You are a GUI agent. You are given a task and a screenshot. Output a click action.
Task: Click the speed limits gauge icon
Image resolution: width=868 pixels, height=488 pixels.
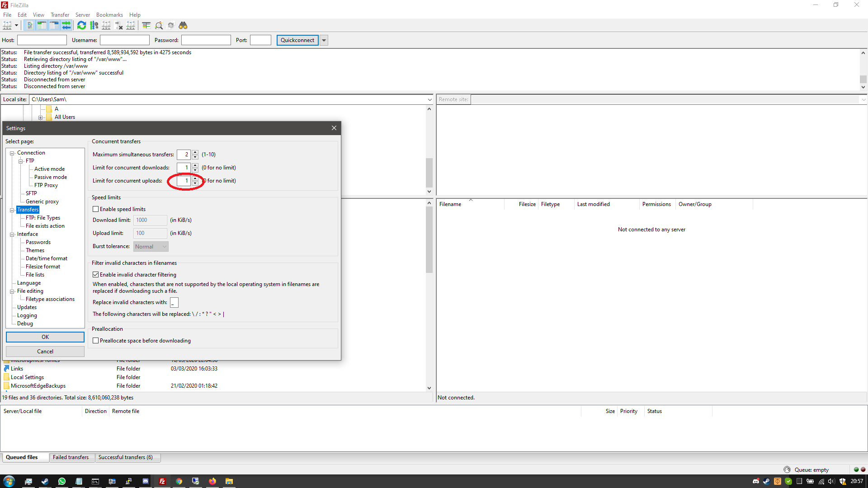pyautogui.click(x=787, y=469)
